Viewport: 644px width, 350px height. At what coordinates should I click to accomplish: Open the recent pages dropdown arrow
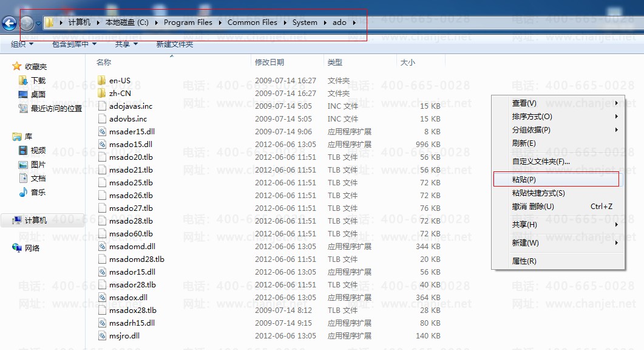coord(38,24)
